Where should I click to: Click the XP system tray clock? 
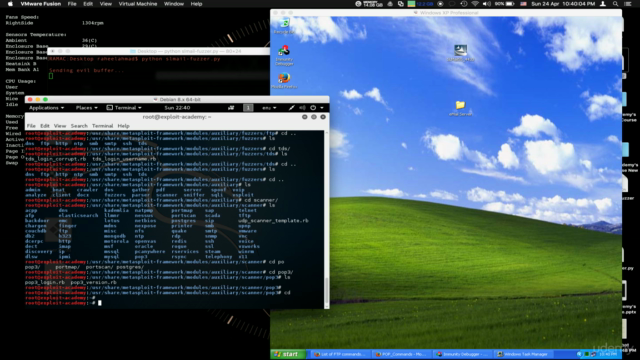click(609, 354)
